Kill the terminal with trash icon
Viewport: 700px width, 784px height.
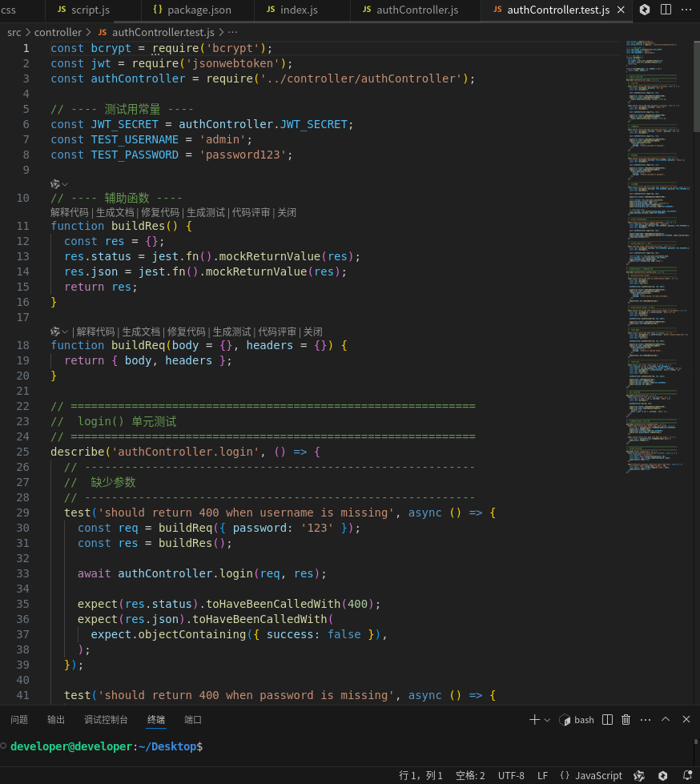coord(626,719)
